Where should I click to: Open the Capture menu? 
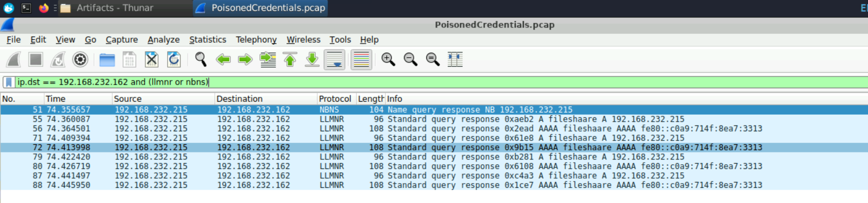[x=121, y=39]
